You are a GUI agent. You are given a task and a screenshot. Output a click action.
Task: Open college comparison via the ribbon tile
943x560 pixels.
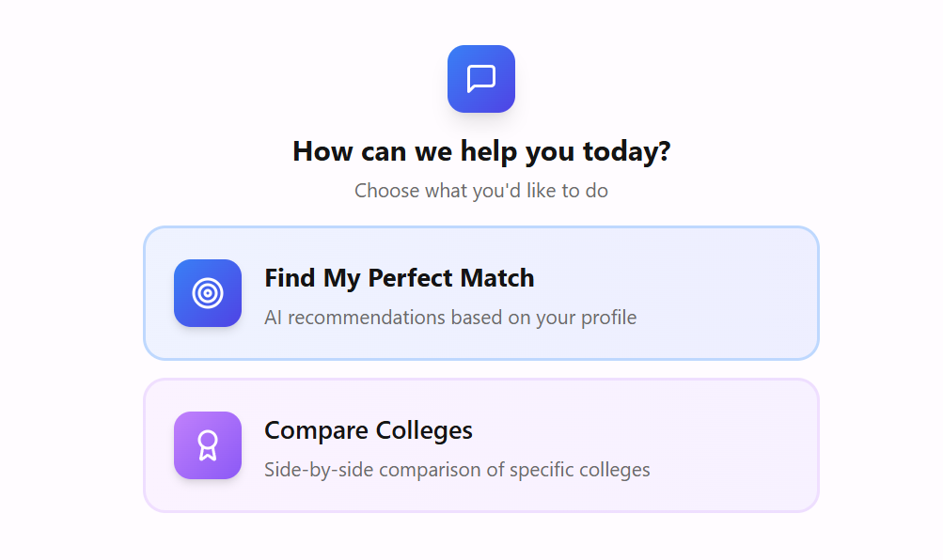208,445
